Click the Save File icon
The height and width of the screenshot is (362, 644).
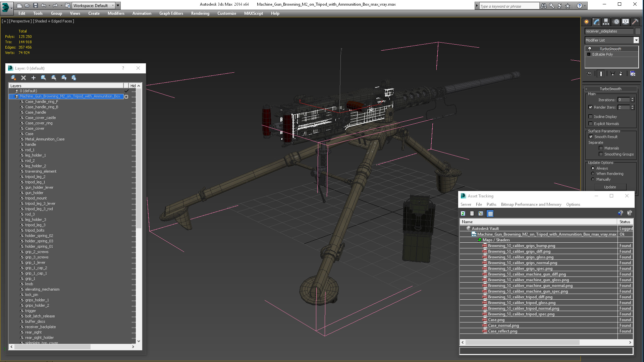35,5
